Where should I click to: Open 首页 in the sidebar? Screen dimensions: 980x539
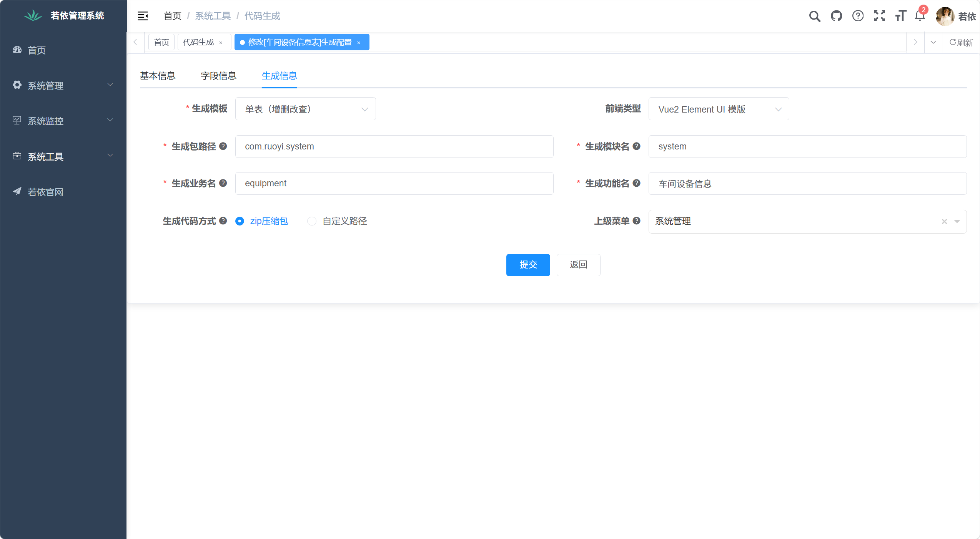(x=63, y=50)
